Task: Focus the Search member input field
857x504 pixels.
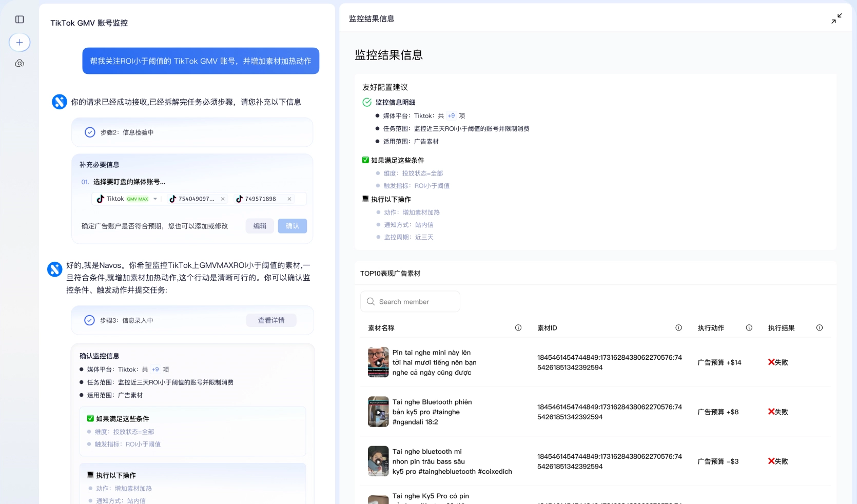Action: pyautogui.click(x=416, y=302)
